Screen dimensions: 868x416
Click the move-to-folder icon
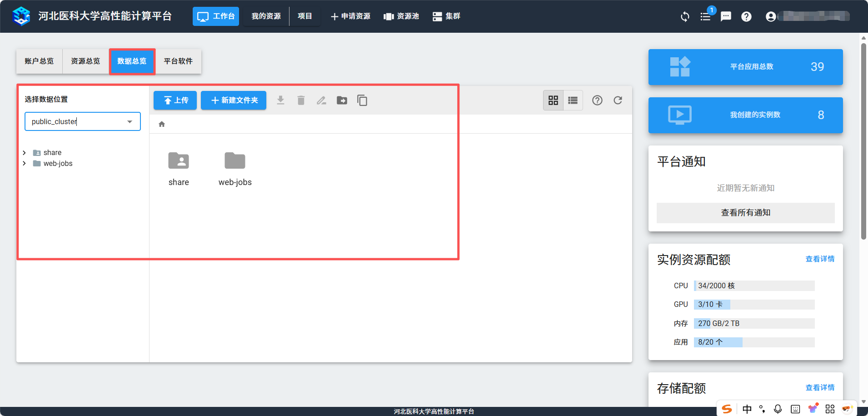342,100
